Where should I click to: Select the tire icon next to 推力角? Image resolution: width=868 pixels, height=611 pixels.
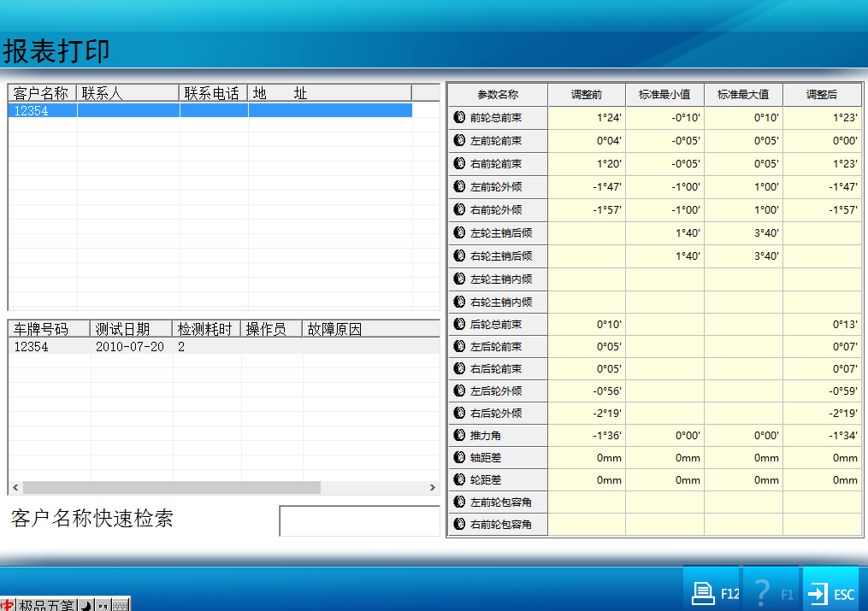[x=459, y=435]
